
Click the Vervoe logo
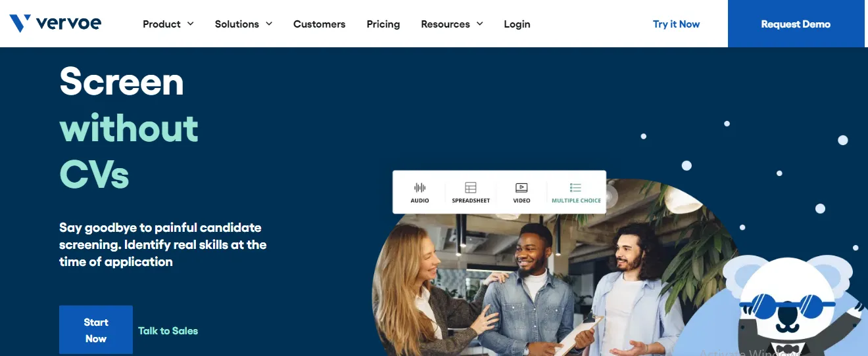coord(55,24)
